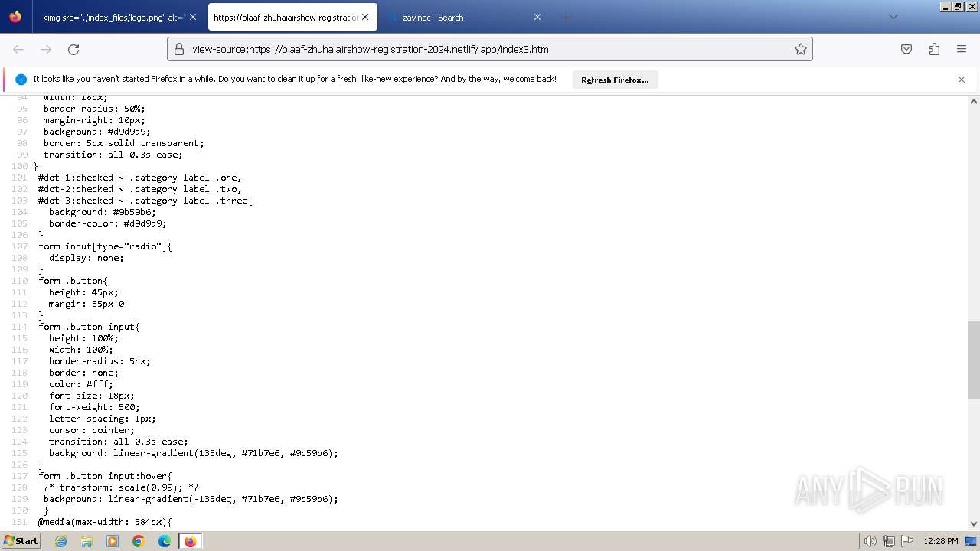Launch Microsoft Edge from taskbar

tap(165, 541)
